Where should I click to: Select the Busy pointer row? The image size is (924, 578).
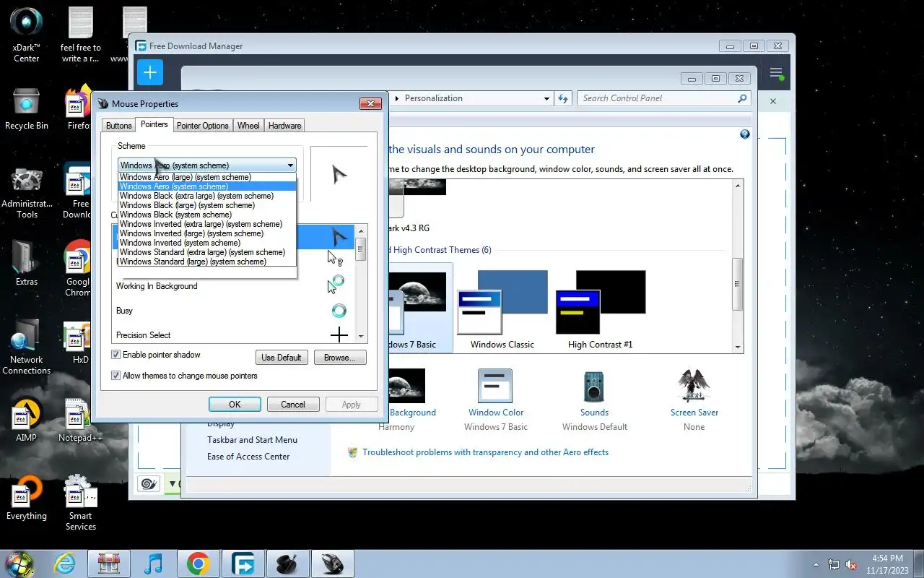tap(235, 311)
